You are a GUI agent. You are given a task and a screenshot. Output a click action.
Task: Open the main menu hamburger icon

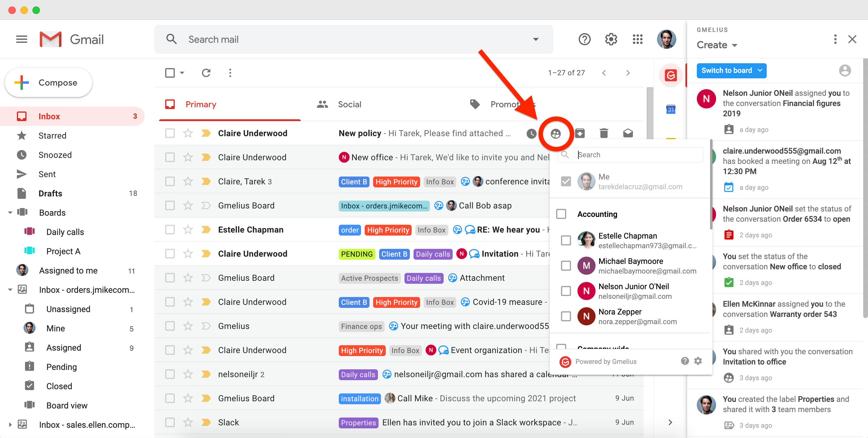click(22, 39)
